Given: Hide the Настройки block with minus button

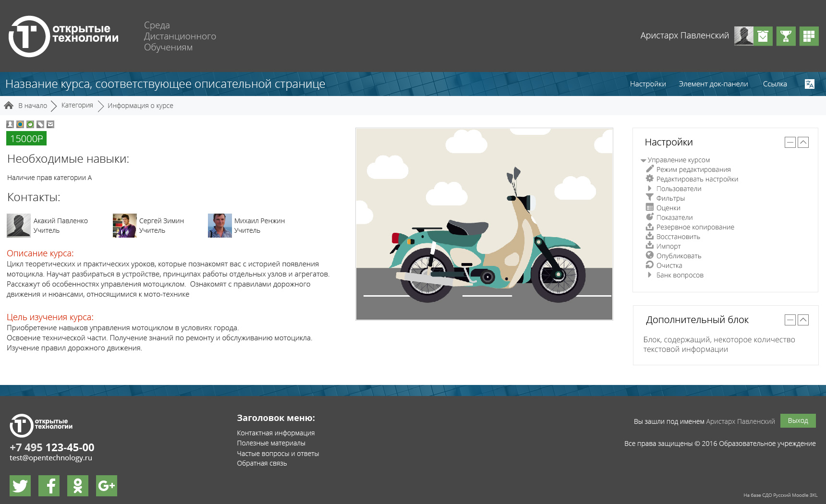Looking at the screenshot, I should tap(790, 142).
